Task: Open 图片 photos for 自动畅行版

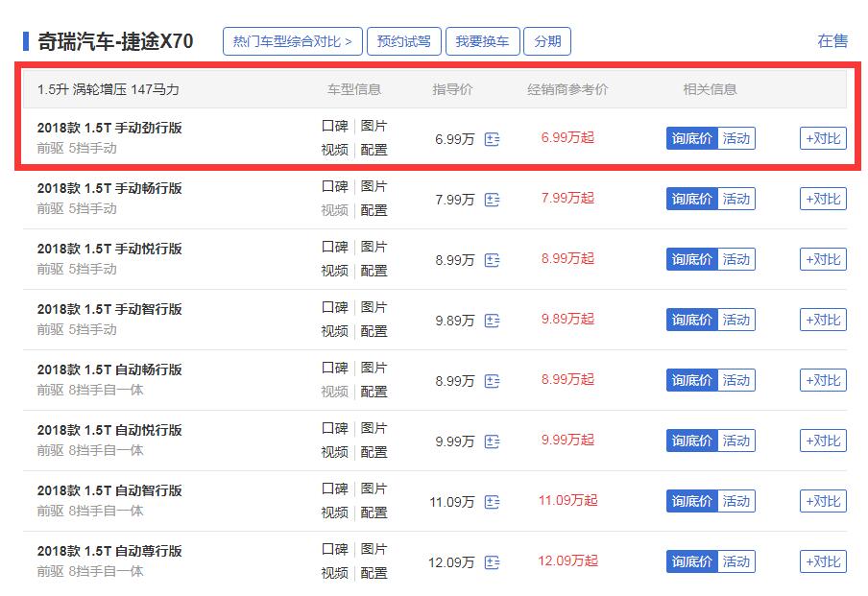Action: [374, 368]
